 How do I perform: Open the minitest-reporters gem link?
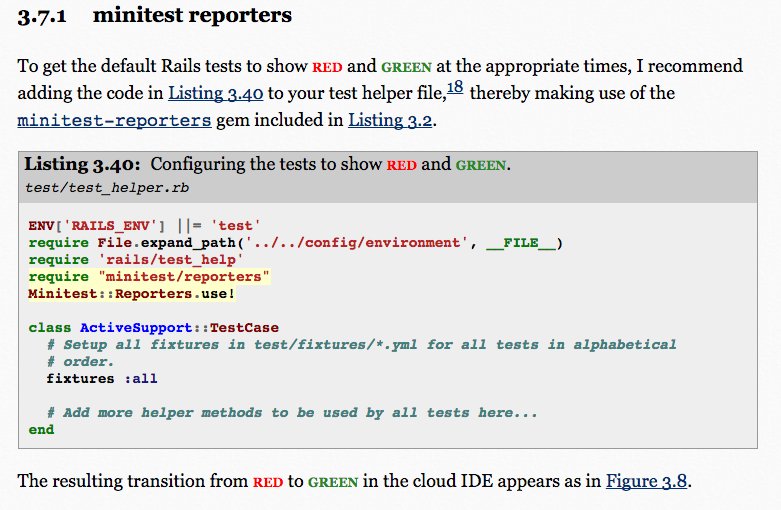114,120
